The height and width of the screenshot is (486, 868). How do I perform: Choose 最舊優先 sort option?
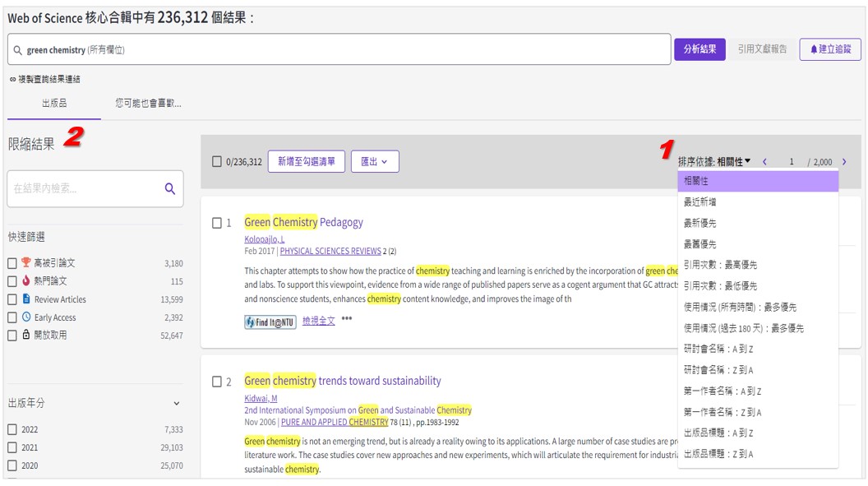point(758,244)
